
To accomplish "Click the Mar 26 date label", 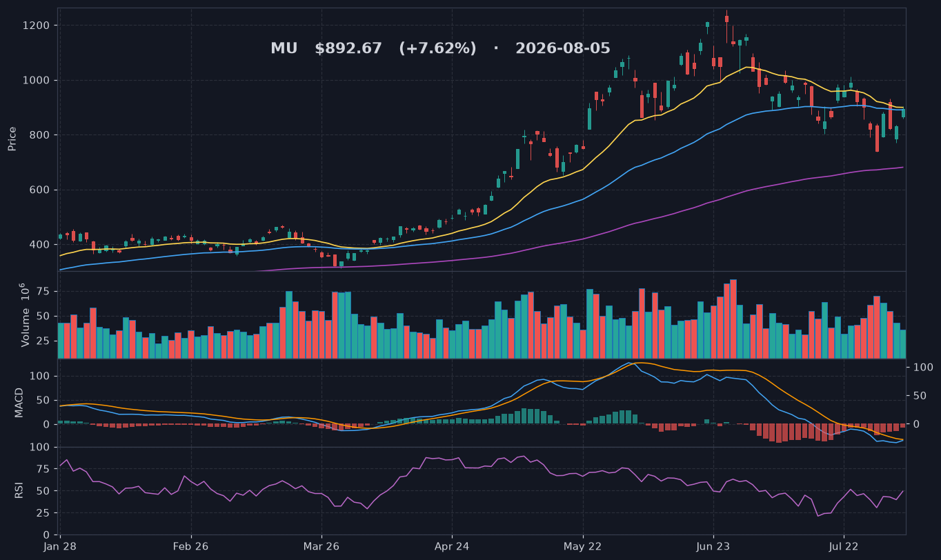I will pos(321,547).
